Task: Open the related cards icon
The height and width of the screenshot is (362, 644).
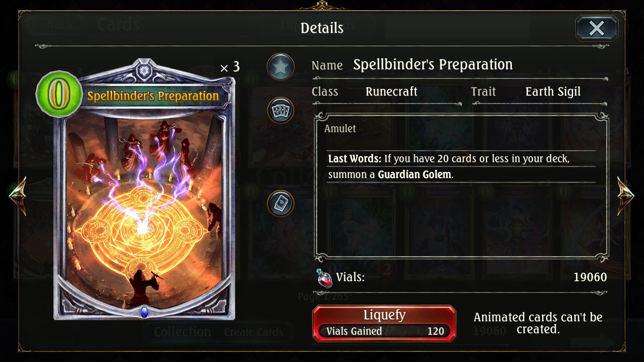Action: click(281, 110)
